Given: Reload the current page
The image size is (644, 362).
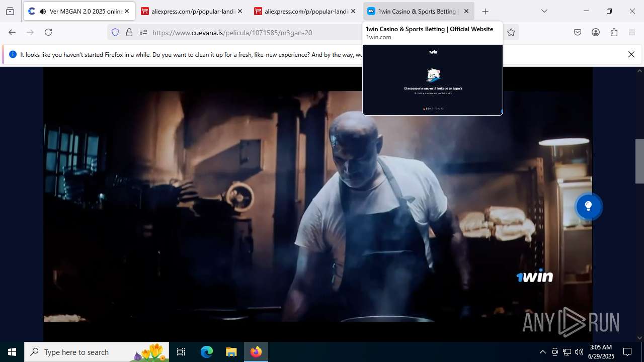Looking at the screenshot, I should point(48,32).
